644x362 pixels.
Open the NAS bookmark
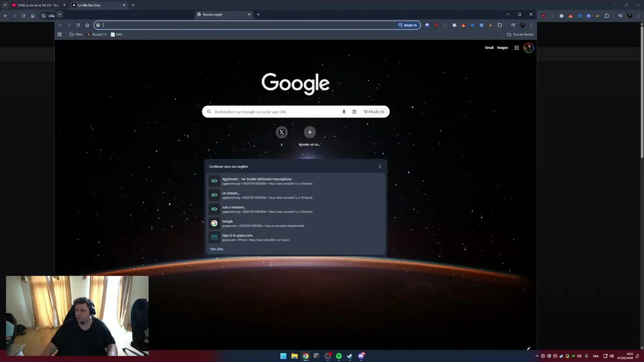click(x=116, y=34)
